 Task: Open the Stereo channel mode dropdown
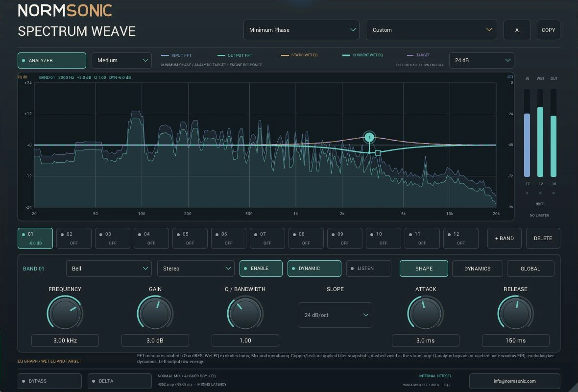(x=196, y=269)
